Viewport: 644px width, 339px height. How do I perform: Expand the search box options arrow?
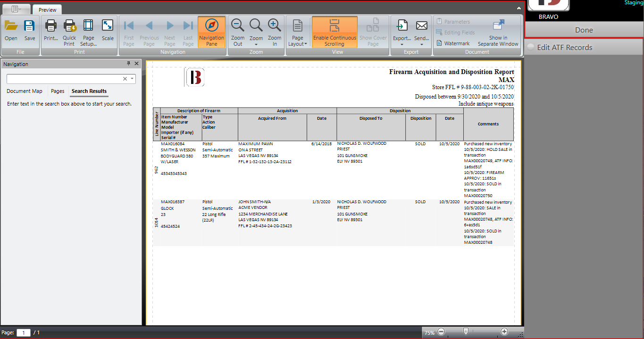[x=132, y=79]
